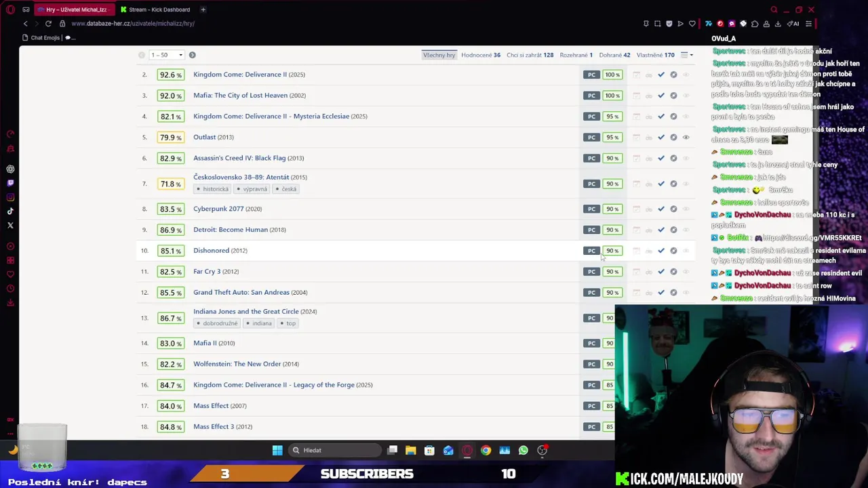Select the Dohrané 42 filter
Screen dimensions: 868x488
(614, 55)
